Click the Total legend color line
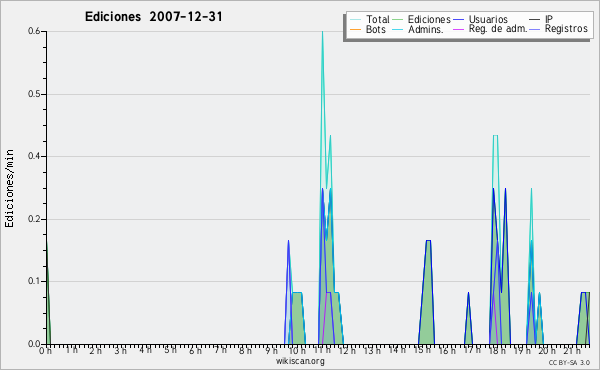The image size is (600, 370). [355, 20]
